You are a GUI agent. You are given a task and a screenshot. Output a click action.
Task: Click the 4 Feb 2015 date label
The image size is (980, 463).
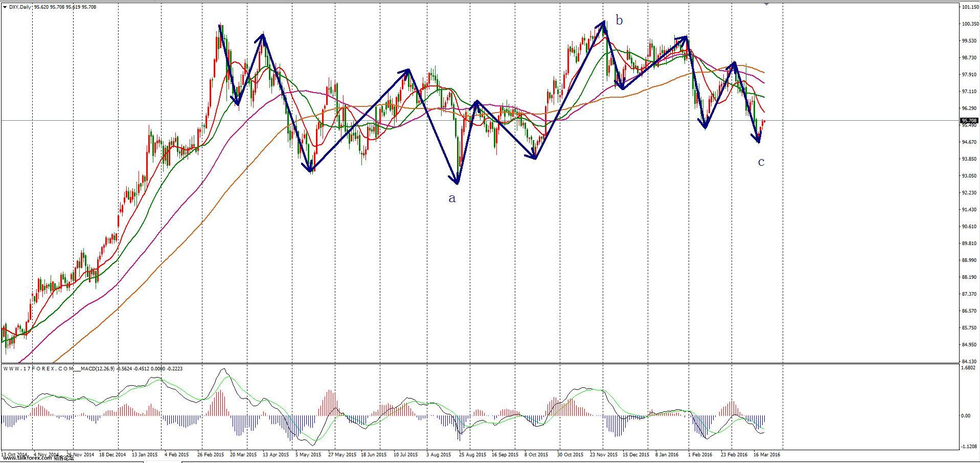[177, 454]
